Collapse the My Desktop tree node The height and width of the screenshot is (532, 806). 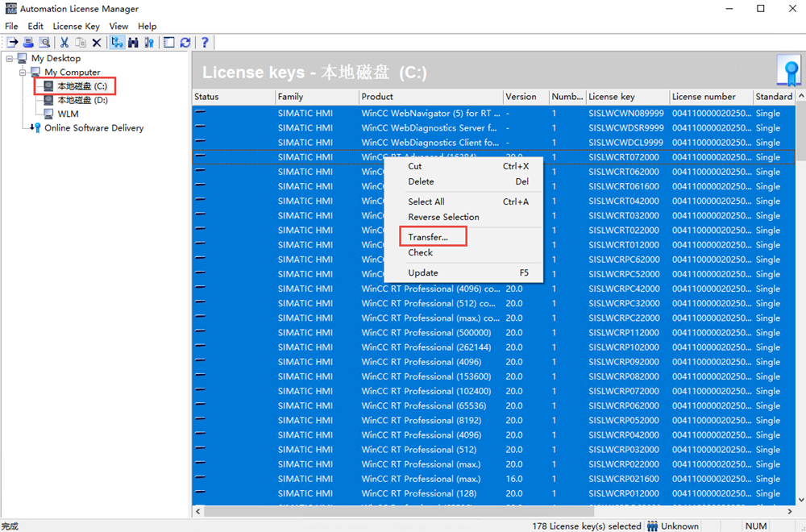[10, 59]
